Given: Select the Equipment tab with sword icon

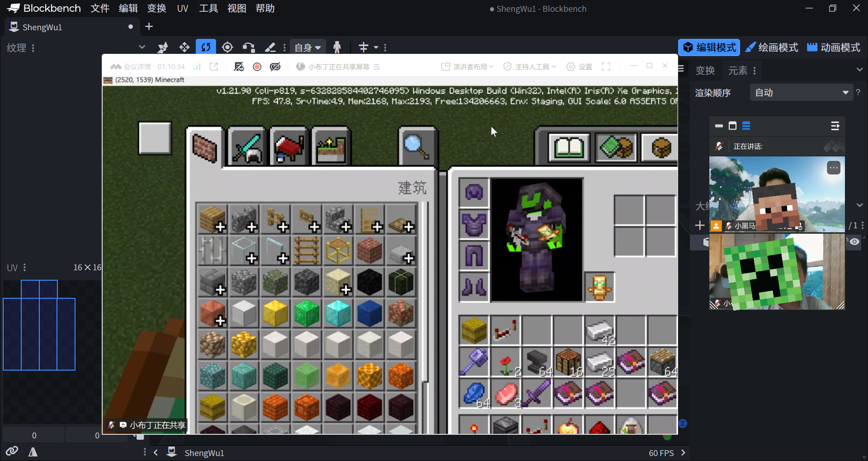Looking at the screenshot, I should click(247, 147).
